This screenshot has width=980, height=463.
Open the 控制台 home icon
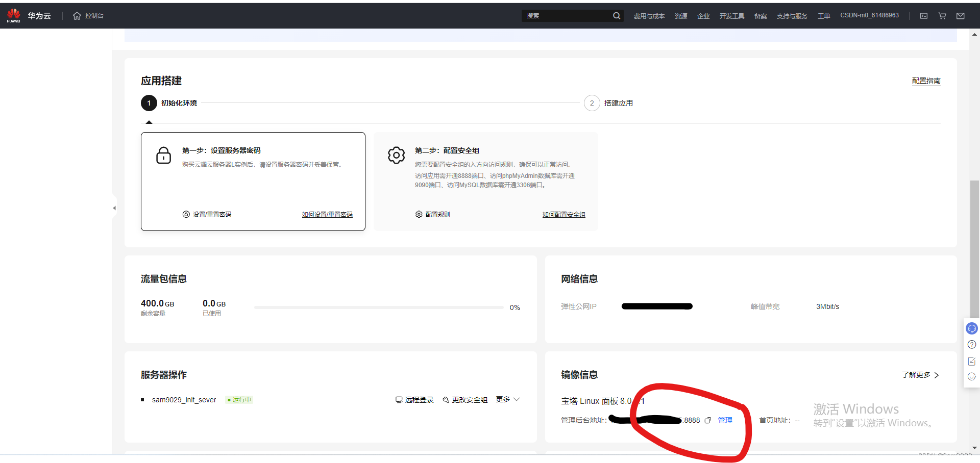(x=77, y=16)
